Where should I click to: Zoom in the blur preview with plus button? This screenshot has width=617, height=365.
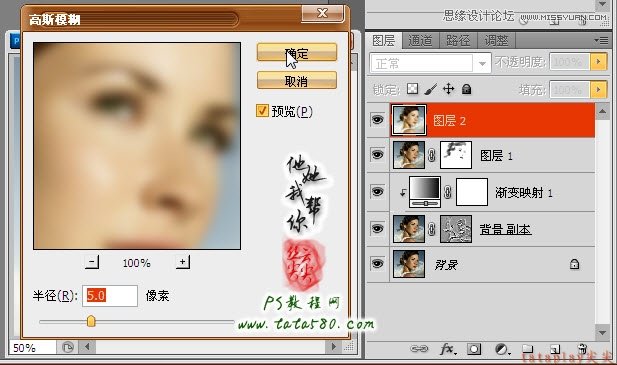[183, 262]
